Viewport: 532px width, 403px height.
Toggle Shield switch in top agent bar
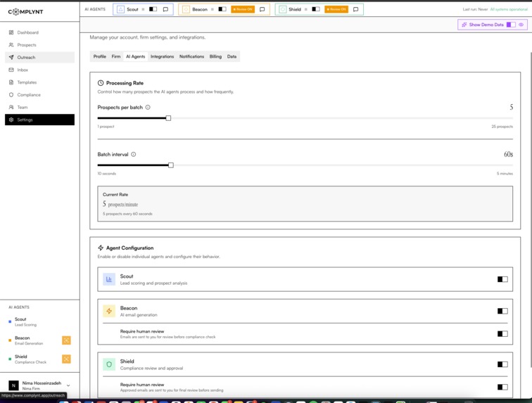click(316, 10)
